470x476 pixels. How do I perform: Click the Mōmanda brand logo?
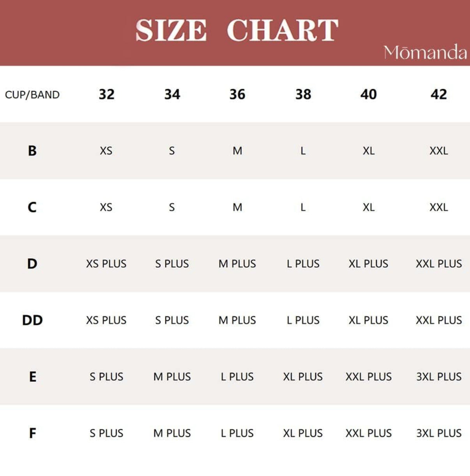tap(425, 53)
